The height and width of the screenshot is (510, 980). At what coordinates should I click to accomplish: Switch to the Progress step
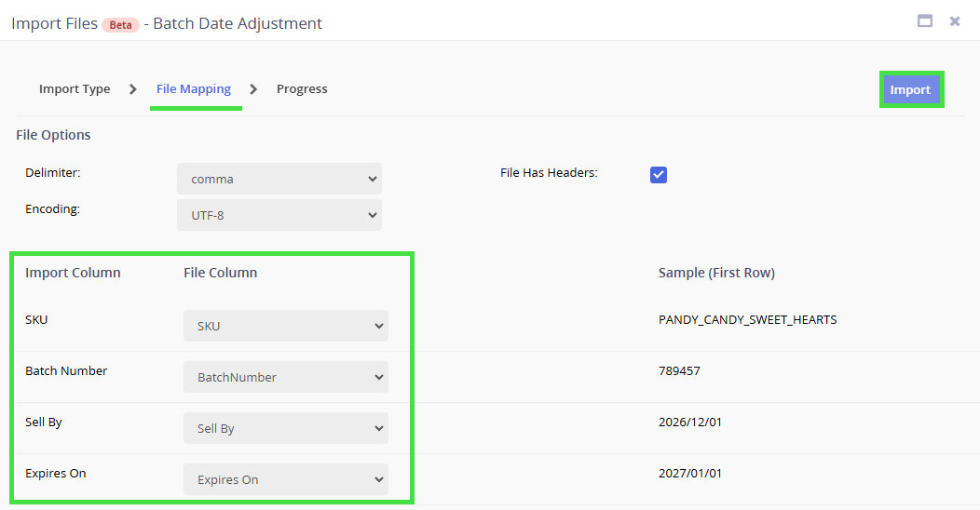[302, 89]
